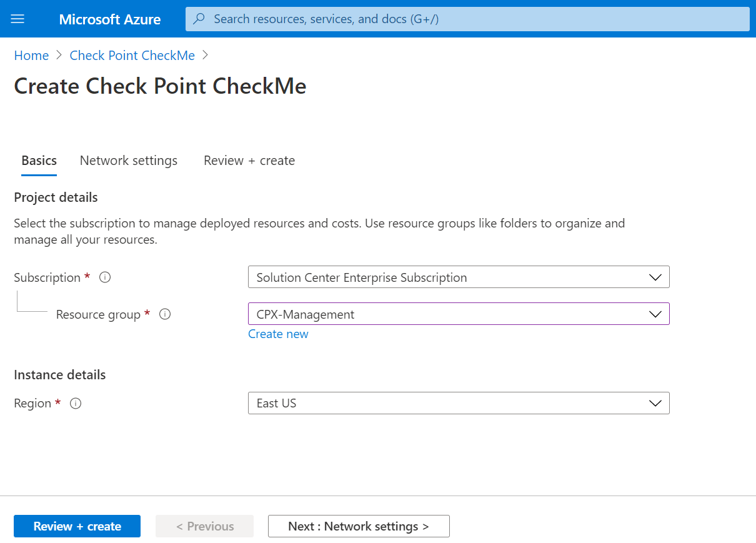Click the subscription description paragraph
Image resolution: width=756 pixels, height=543 pixels.
tap(319, 231)
